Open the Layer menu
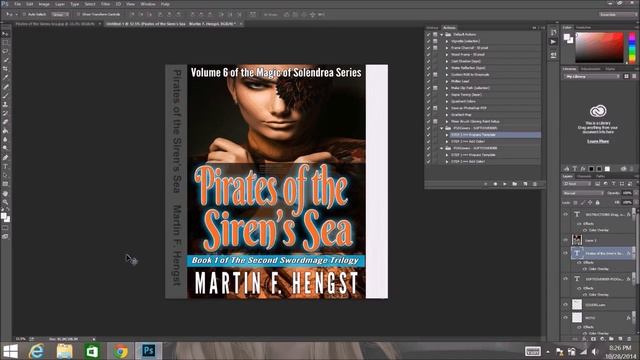The image size is (640, 360). tap(60, 4)
